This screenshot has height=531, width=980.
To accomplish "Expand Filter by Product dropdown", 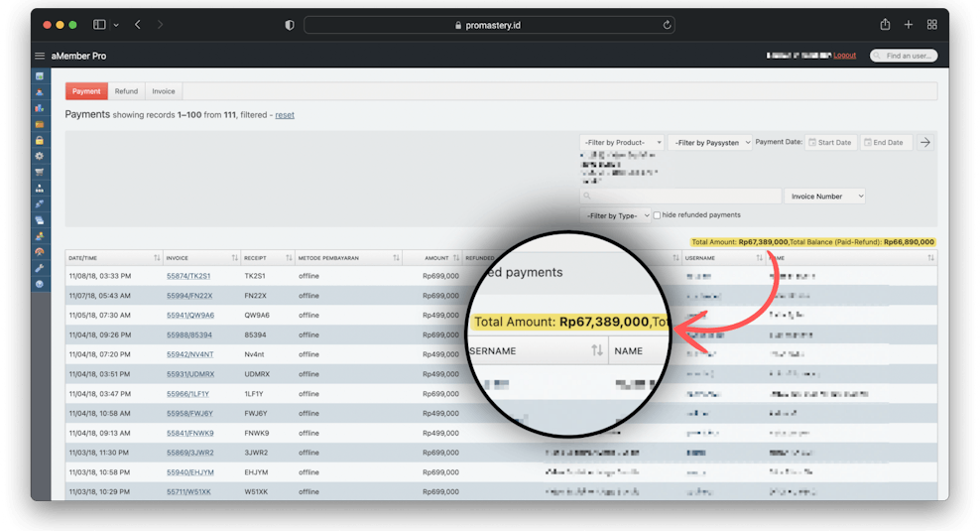I will 622,143.
